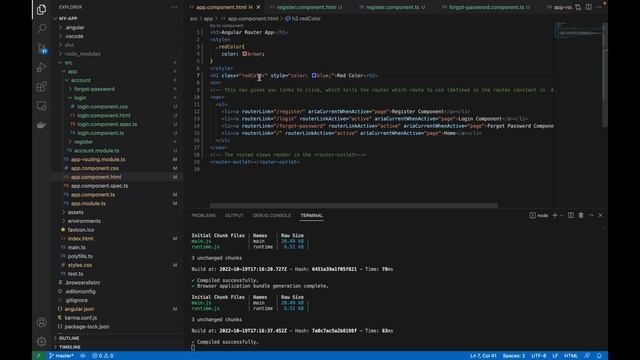This screenshot has height=360, width=640.
Task: Expand the assets folder
Action: 76,212
